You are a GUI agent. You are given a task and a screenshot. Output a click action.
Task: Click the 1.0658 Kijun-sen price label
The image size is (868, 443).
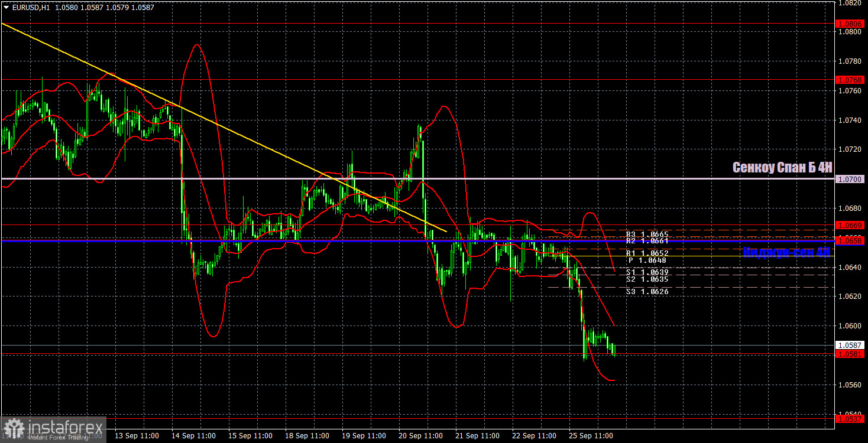(x=851, y=240)
